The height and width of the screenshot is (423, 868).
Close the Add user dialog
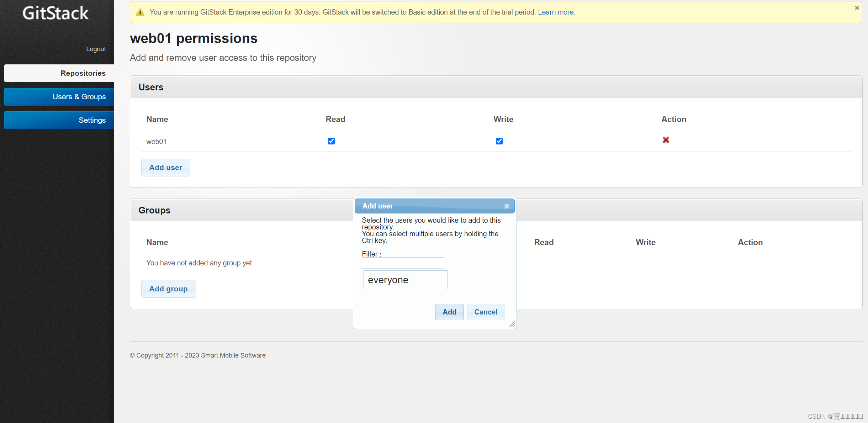pos(507,206)
